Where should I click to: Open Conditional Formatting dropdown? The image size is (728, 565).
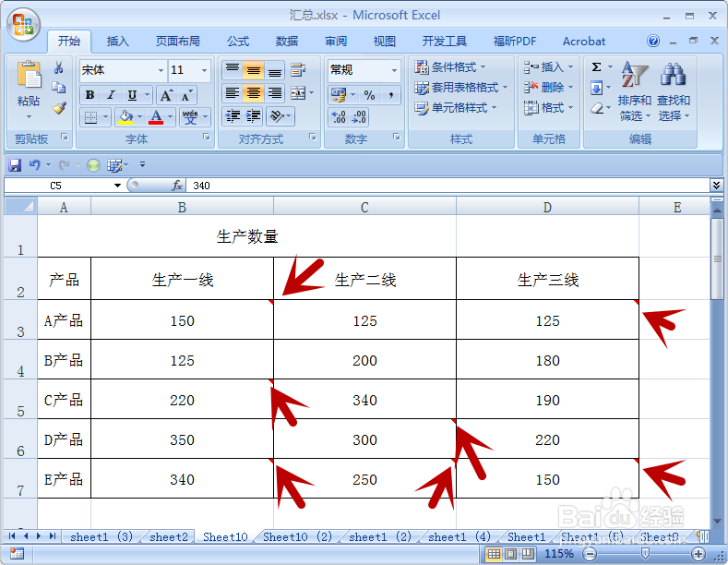[x=449, y=66]
